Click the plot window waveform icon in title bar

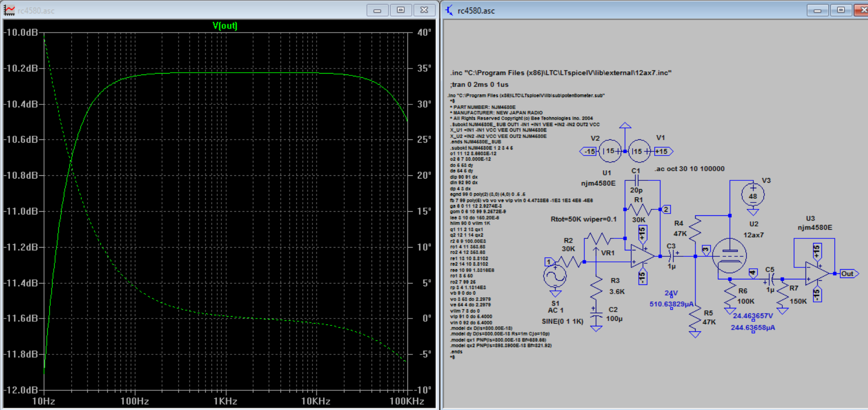coord(9,10)
